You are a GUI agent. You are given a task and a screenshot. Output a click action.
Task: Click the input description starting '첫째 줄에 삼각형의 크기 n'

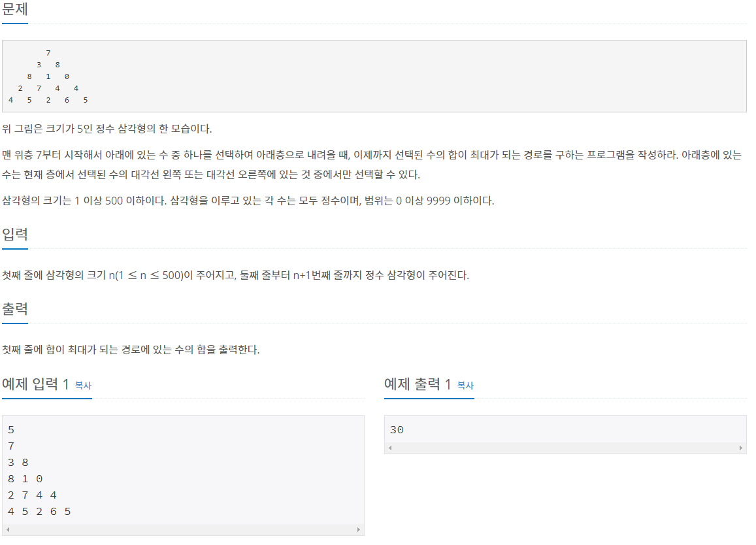[x=235, y=275]
